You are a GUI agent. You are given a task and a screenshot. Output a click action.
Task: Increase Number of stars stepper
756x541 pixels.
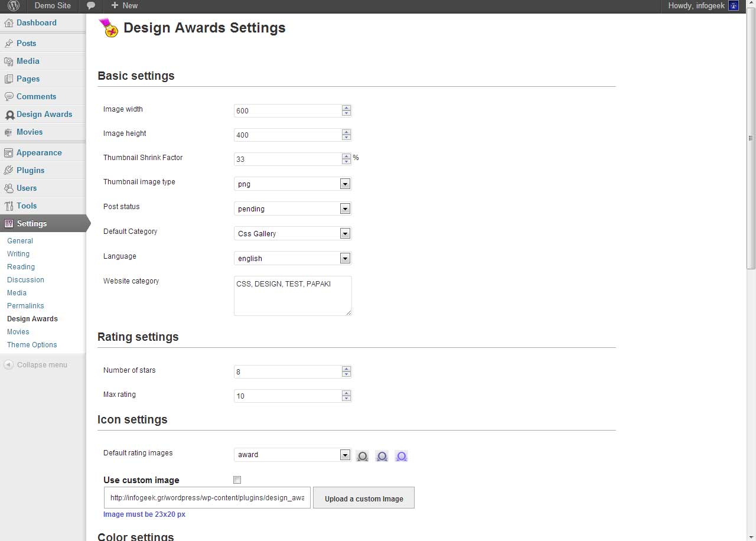[x=347, y=369]
